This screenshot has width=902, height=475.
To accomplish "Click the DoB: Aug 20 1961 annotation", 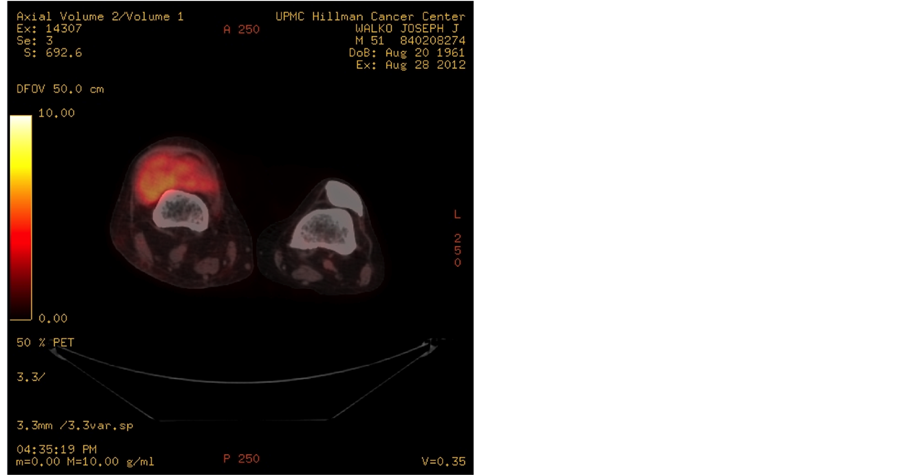I will click(x=406, y=53).
